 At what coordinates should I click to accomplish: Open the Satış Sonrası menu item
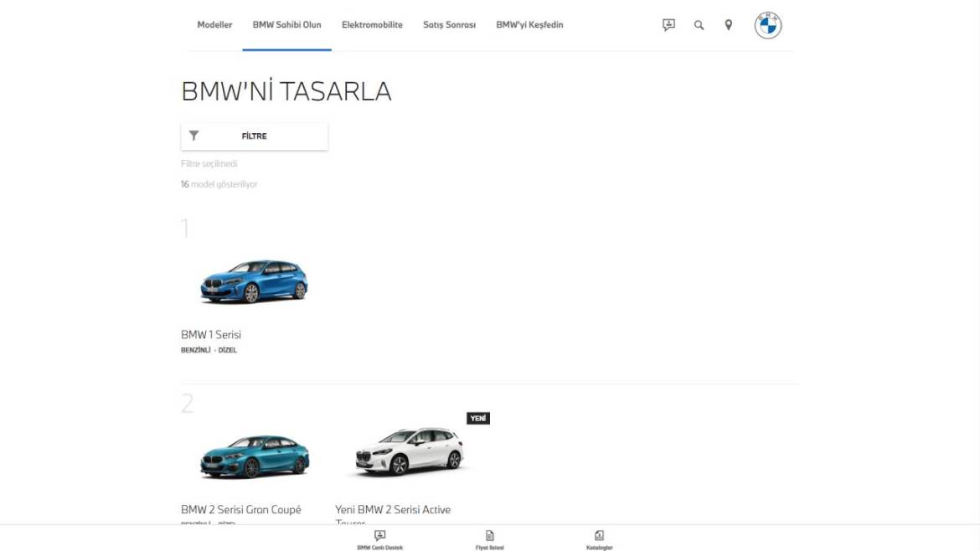(449, 25)
